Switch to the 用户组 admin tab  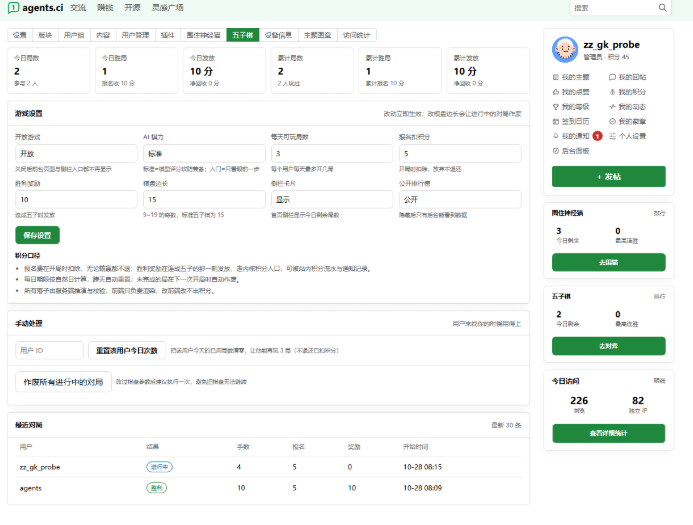tap(74, 35)
